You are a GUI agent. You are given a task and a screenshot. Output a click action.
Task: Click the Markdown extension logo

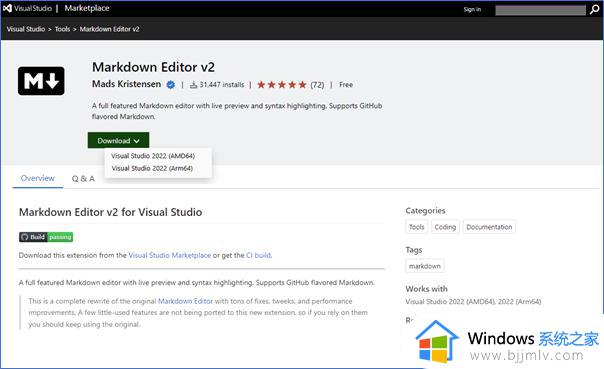(x=41, y=81)
